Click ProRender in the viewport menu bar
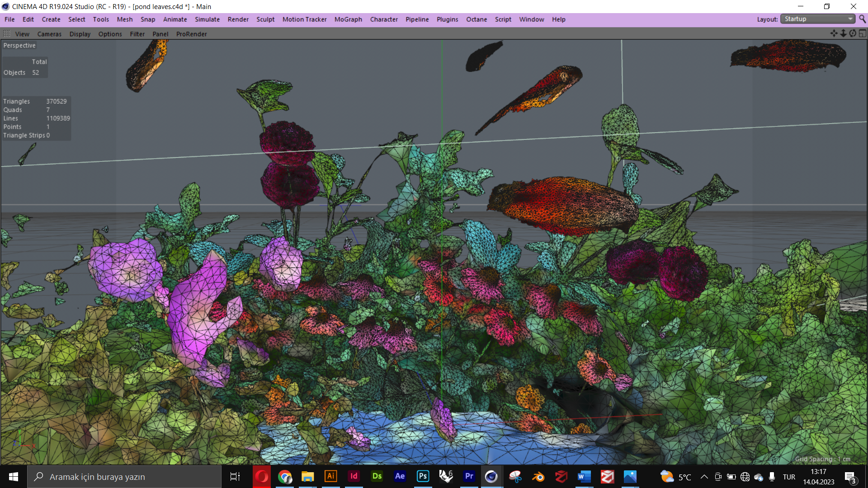Screen dimensions: 868x488 click(x=191, y=34)
